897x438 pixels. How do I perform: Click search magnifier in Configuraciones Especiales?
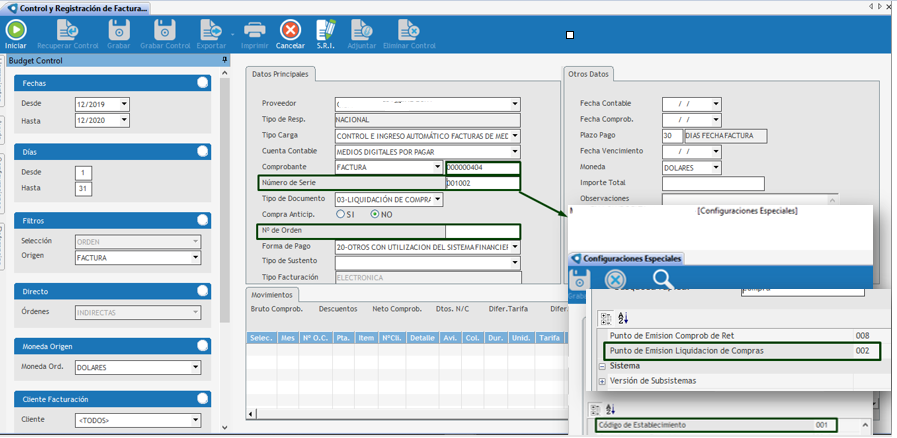[x=663, y=280]
